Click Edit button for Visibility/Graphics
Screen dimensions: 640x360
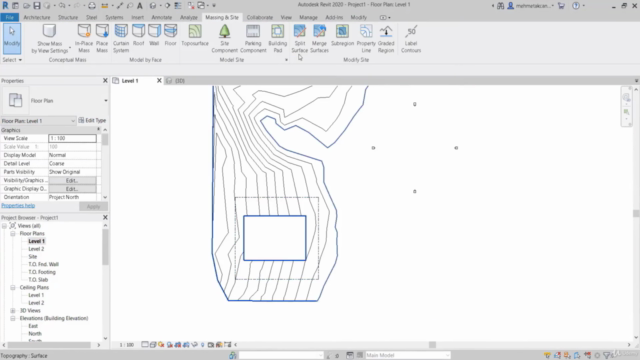72,180
